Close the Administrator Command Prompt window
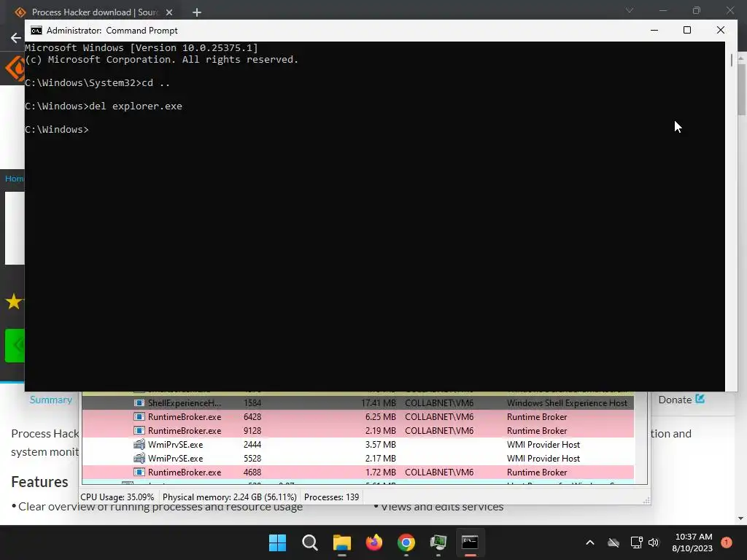This screenshot has width=747, height=560. [x=720, y=30]
